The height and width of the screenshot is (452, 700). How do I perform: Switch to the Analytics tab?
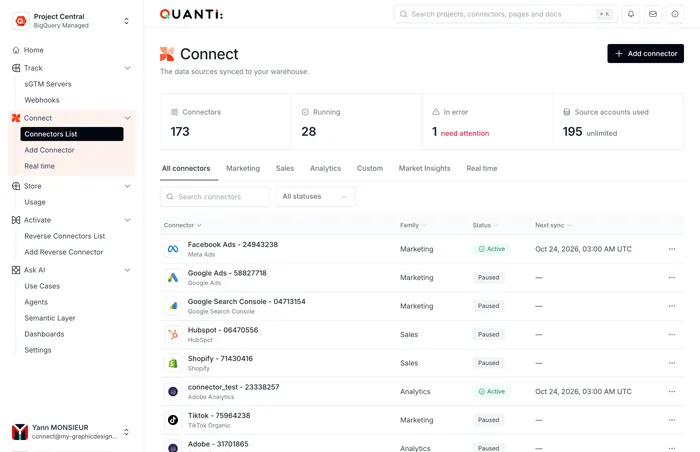pos(325,168)
